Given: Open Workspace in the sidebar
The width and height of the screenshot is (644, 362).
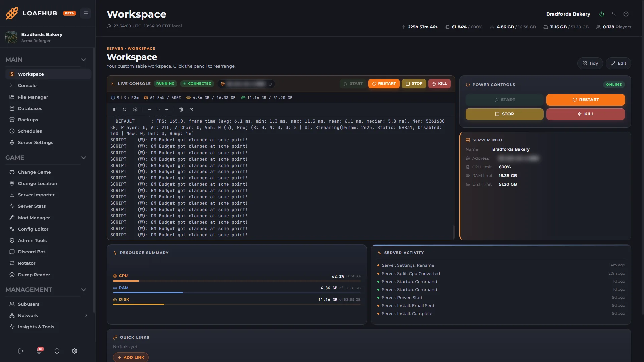Looking at the screenshot, I should [48, 74].
